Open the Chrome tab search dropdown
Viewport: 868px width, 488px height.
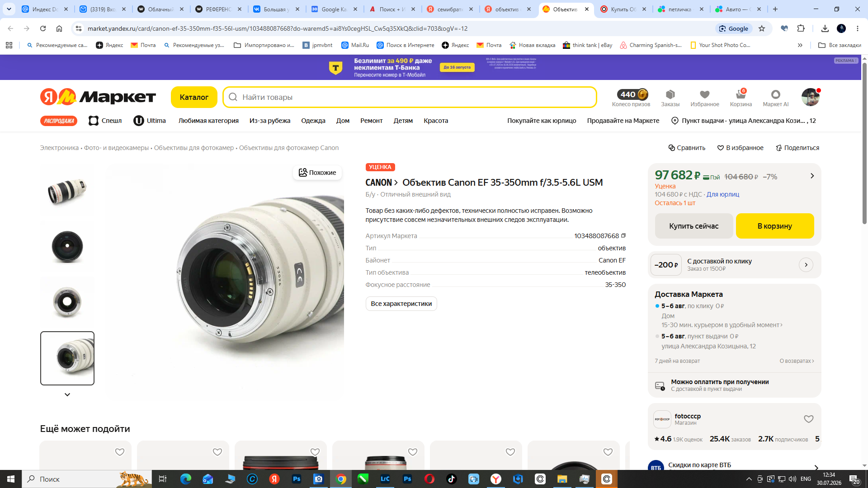point(9,9)
